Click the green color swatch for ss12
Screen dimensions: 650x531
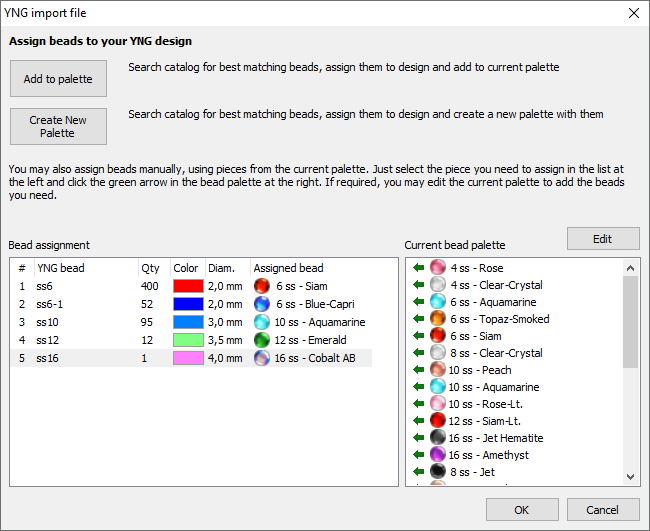[187, 340]
